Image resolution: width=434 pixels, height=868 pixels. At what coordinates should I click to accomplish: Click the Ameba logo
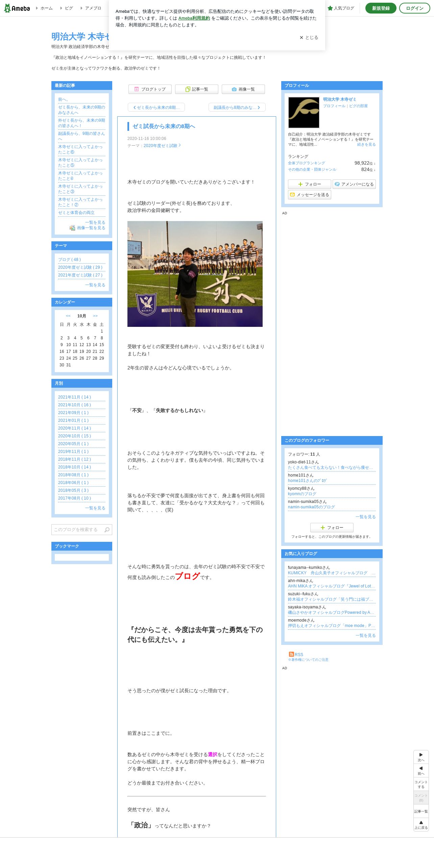[x=17, y=8]
